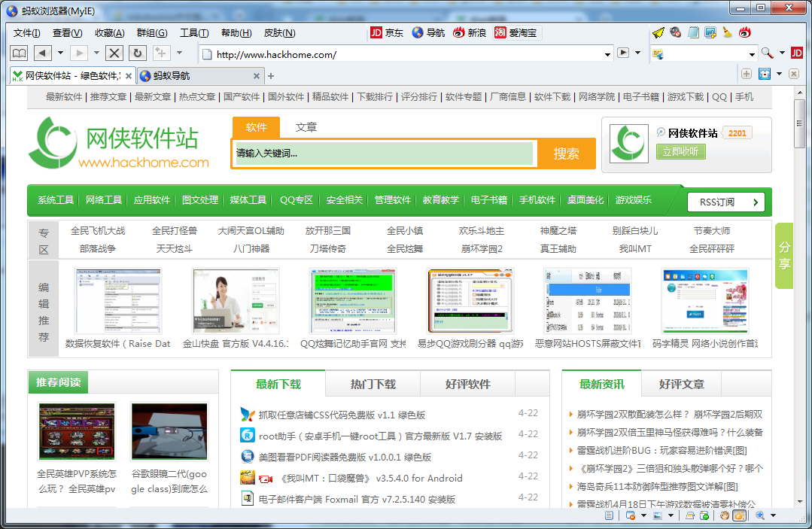812x529 pixels.
Task: Open the 查看(V) menu
Action: [67, 33]
